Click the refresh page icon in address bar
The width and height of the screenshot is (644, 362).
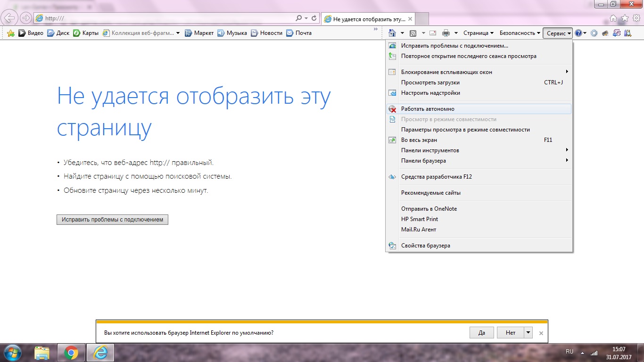pos(314,18)
